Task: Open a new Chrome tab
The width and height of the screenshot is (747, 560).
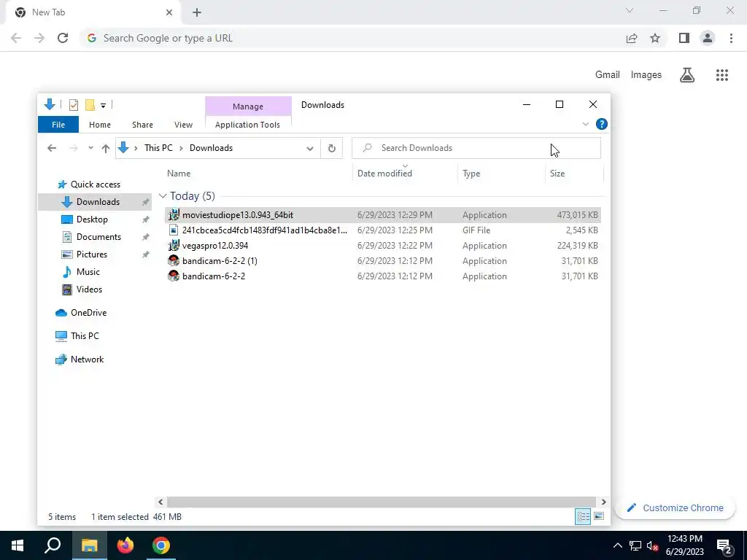Action: coord(197,12)
